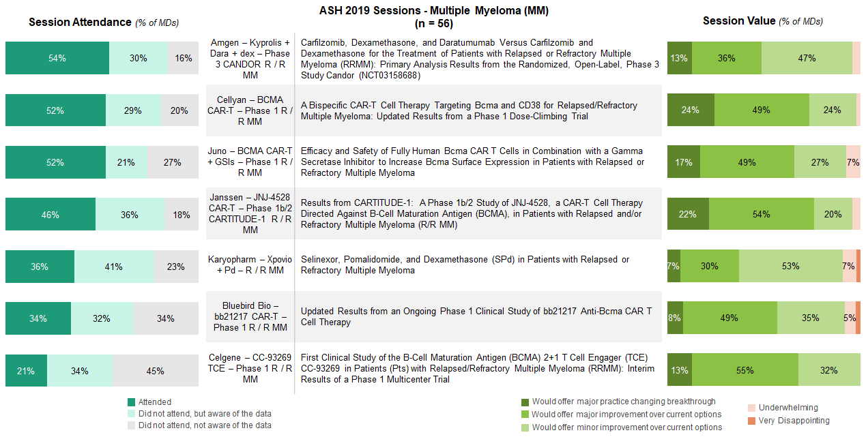Pick the 'Did not attend, not aware' legend swatch
Image resolution: width=868 pixels, height=437 pixels.
[132, 425]
